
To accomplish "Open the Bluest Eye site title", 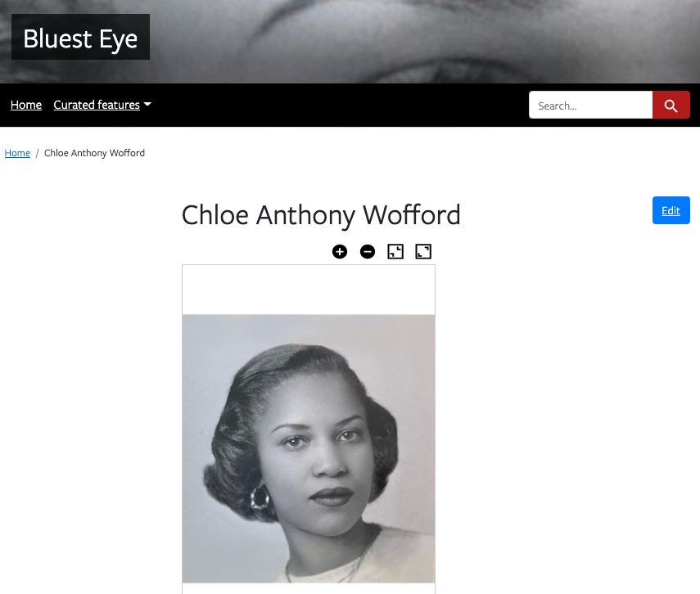I will 80,37.
